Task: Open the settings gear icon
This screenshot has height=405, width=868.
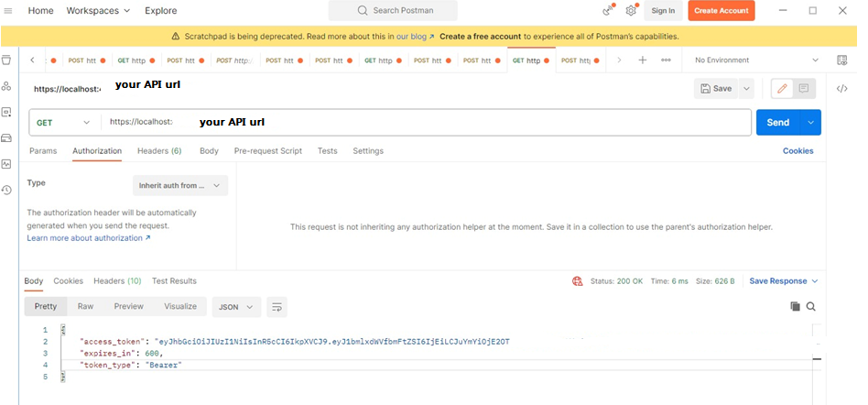Action: [631, 10]
